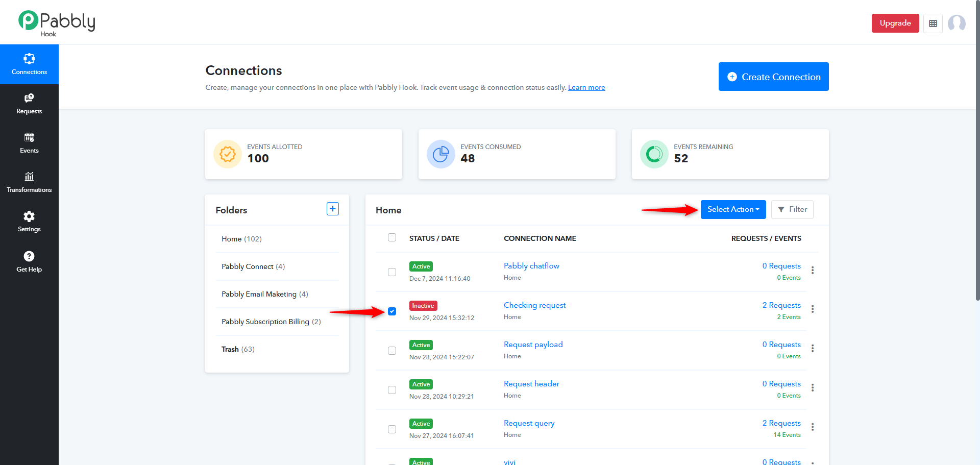Viewport: 980px width, 465px height.
Task: Check the Pabbly chatflow row checkbox
Action: (x=392, y=272)
